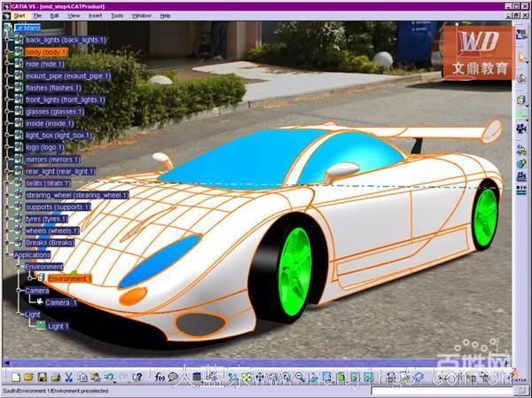Click the Camera 1 icon in the tree
Screen dimensions: 532x398
coord(39,302)
